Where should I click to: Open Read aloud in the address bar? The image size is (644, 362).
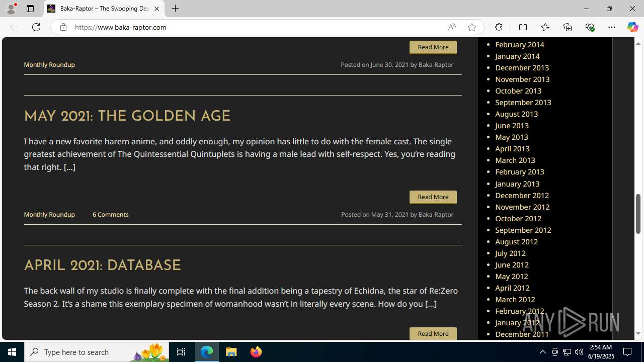[452, 27]
